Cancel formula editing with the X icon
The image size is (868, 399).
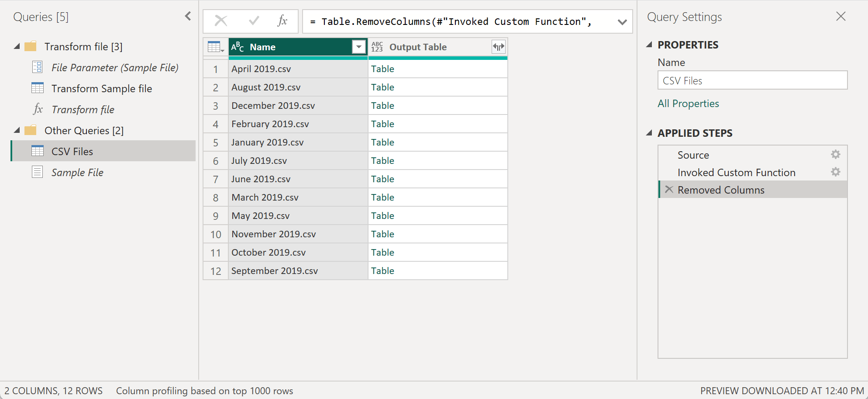tap(220, 21)
